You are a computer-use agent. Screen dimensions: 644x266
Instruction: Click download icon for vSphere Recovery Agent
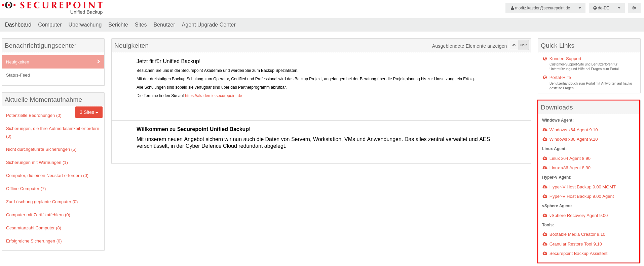tap(545, 215)
